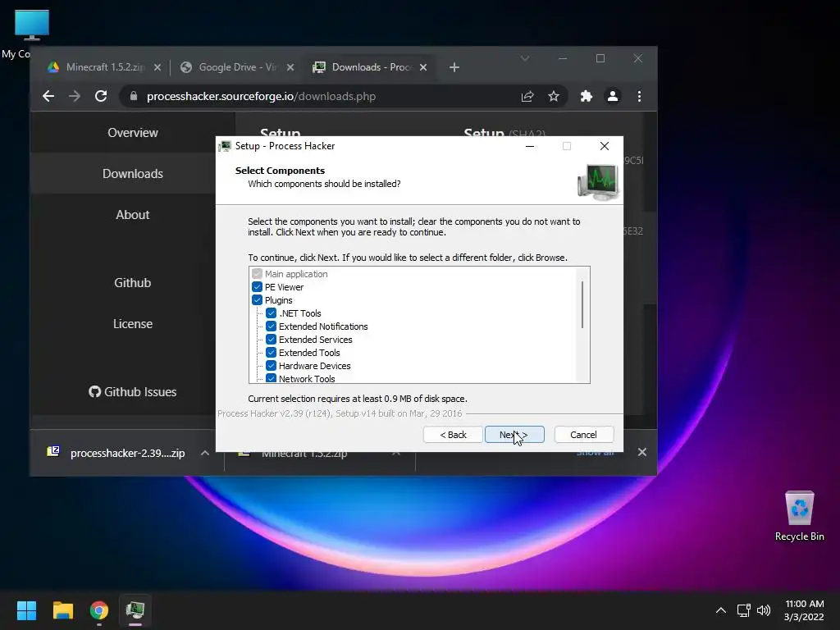Minimize the Chrome window
840x630 pixels.
coord(563,58)
